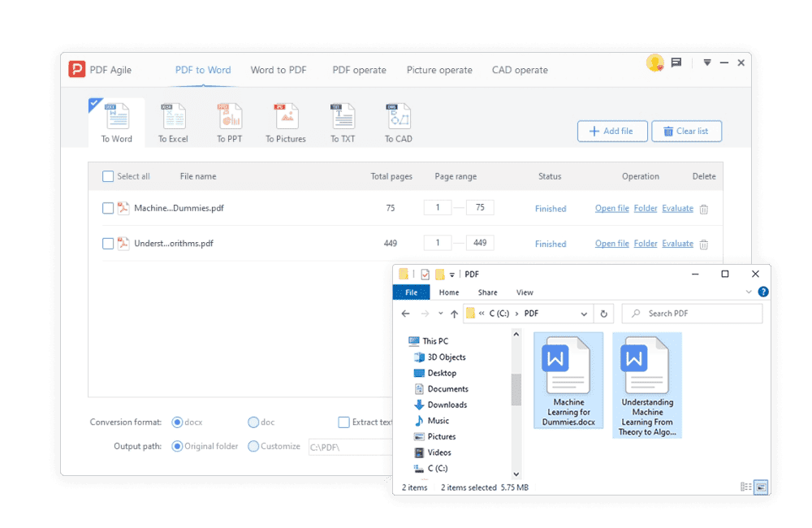
Task: Pick the To TXT conversion icon
Action: click(342, 119)
